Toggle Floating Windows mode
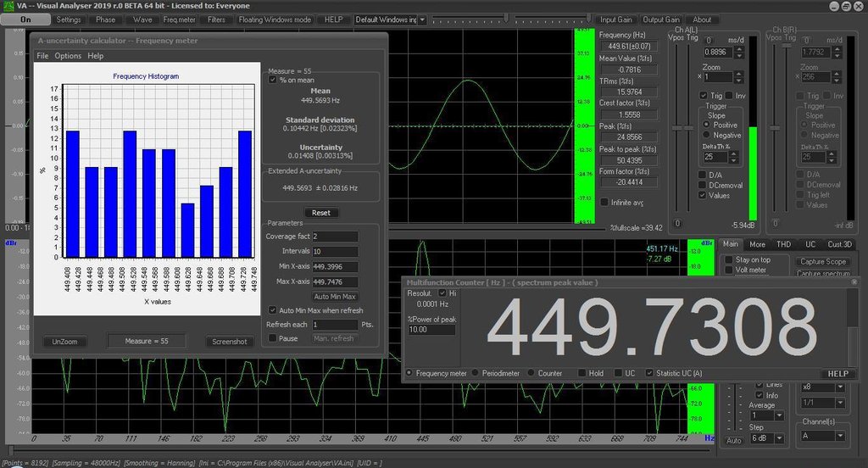 point(275,19)
